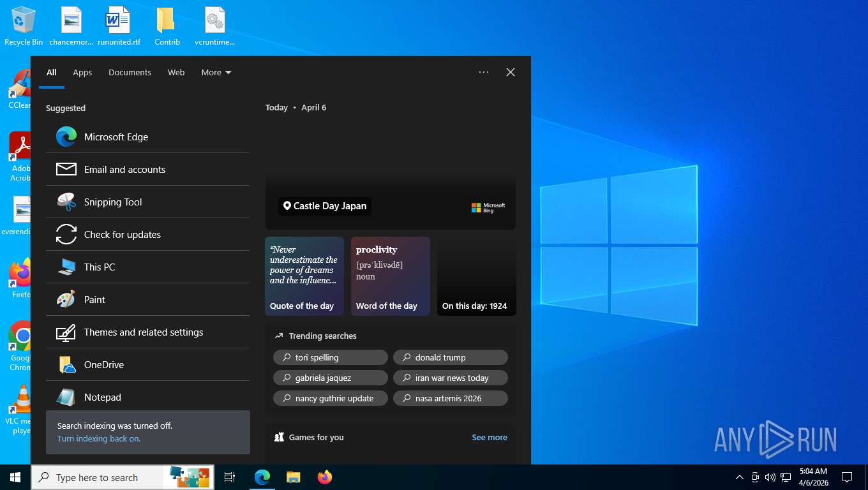
Task: Open OneDrive from suggested list
Action: [147, 364]
